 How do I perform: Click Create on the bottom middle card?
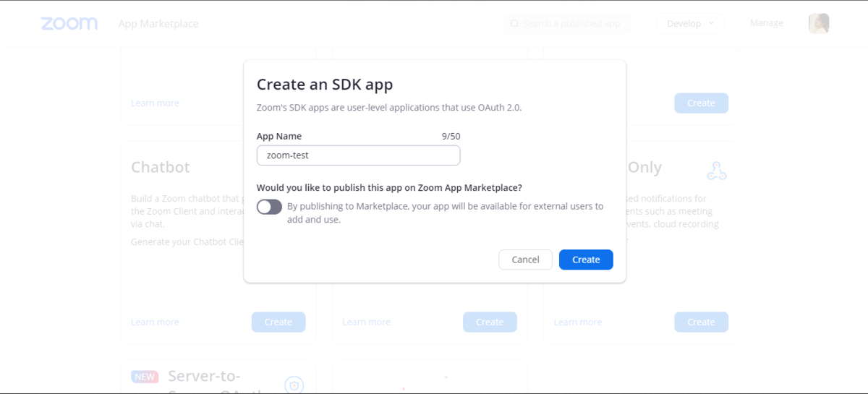pyautogui.click(x=490, y=322)
